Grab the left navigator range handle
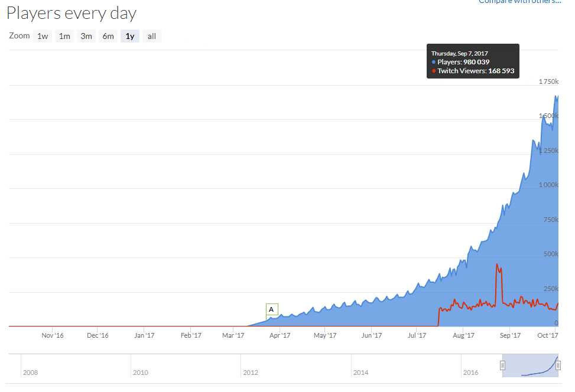The height and width of the screenshot is (392, 575). pyautogui.click(x=503, y=365)
